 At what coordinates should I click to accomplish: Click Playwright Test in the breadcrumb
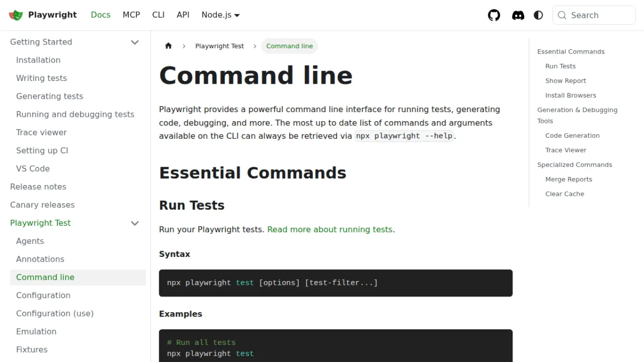[x=219, y=46]
